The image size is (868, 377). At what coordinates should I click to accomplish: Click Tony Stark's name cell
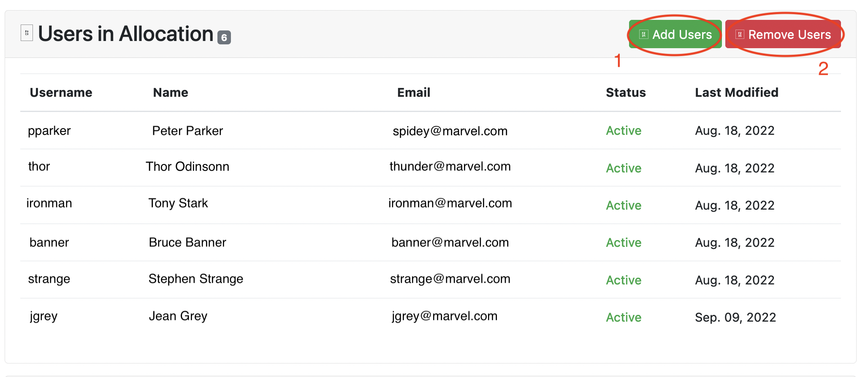click(x=178, y=203)
